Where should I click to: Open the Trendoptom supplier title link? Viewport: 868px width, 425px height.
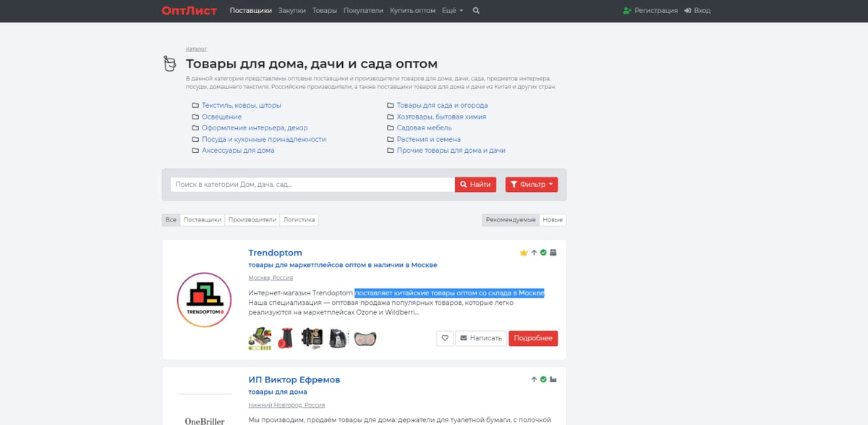pyautogui.click(x=275, y=253)
